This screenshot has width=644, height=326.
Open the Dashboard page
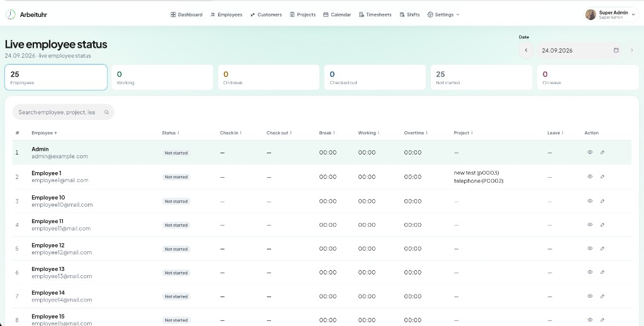click(186, 14)
